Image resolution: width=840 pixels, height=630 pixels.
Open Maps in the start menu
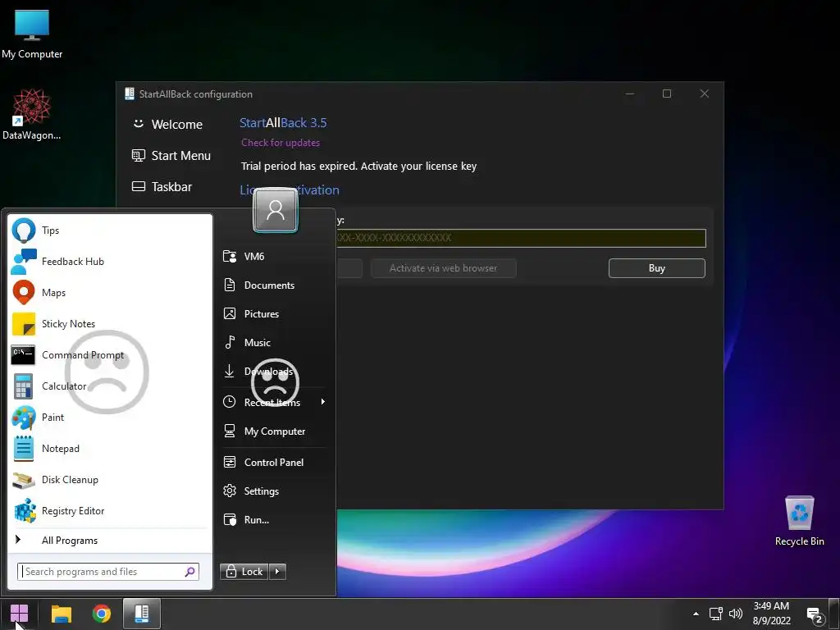pyautogui.click(x=111, y=293)
